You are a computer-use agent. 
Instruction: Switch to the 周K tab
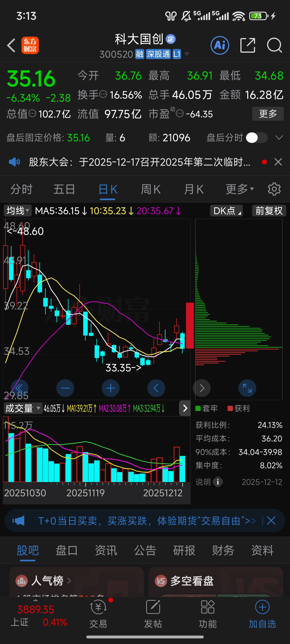(151, 189)
